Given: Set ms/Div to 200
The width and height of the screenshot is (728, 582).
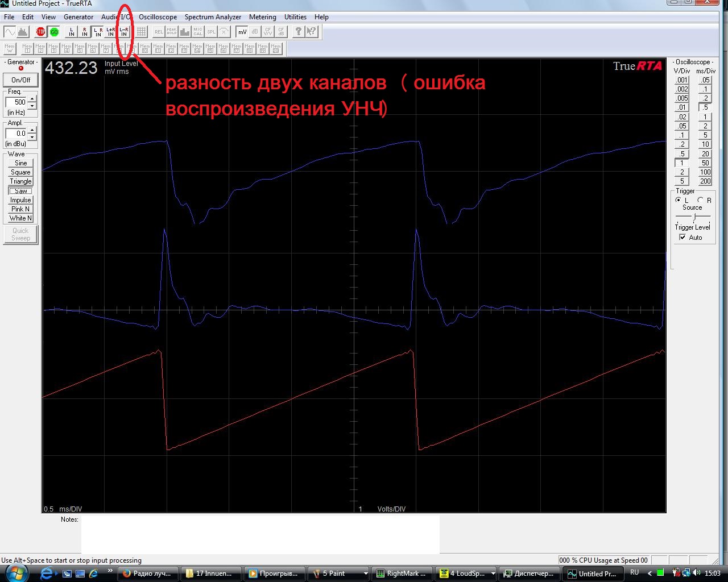Looking at the screenshot, I should (705, 181).
